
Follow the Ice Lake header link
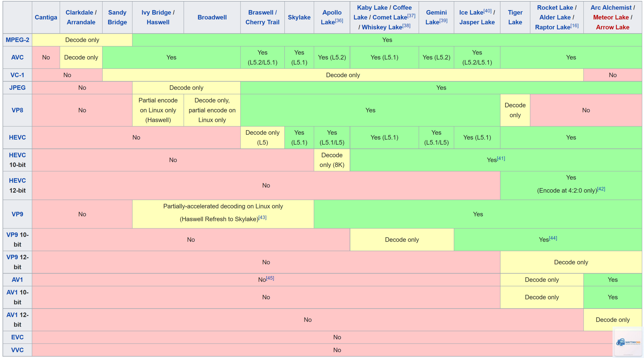coord(471,12)
